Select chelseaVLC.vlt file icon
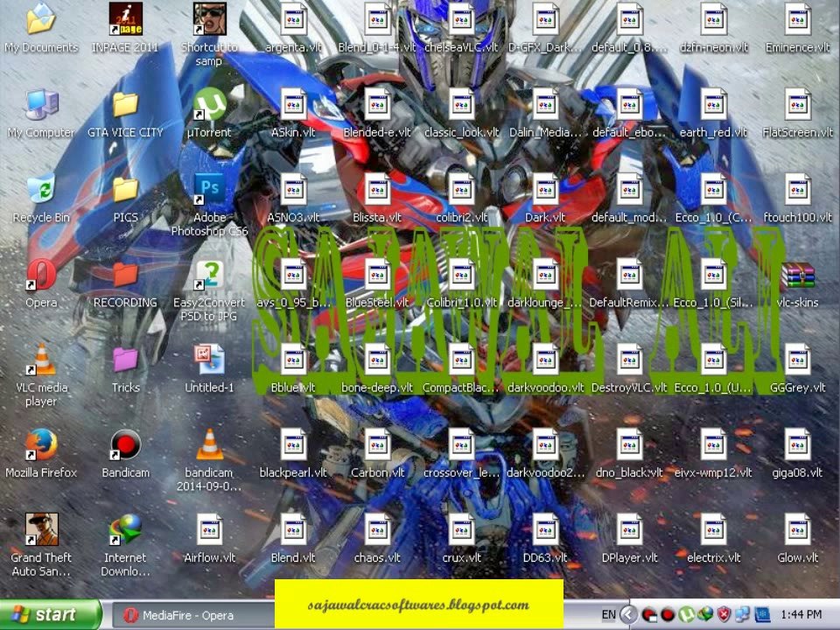The width and height of the screenshot is (840, 630). (462, 19)
